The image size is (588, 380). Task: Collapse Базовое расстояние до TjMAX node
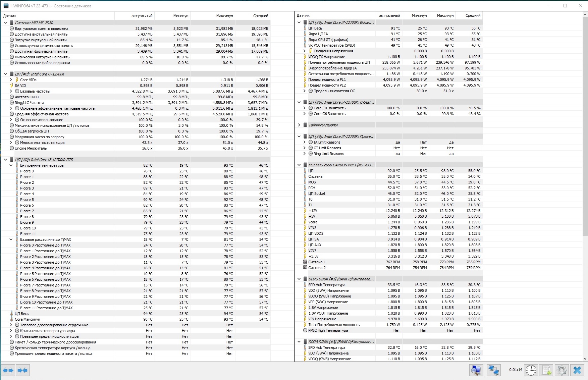pyautogui.click(x=11, y=239)
